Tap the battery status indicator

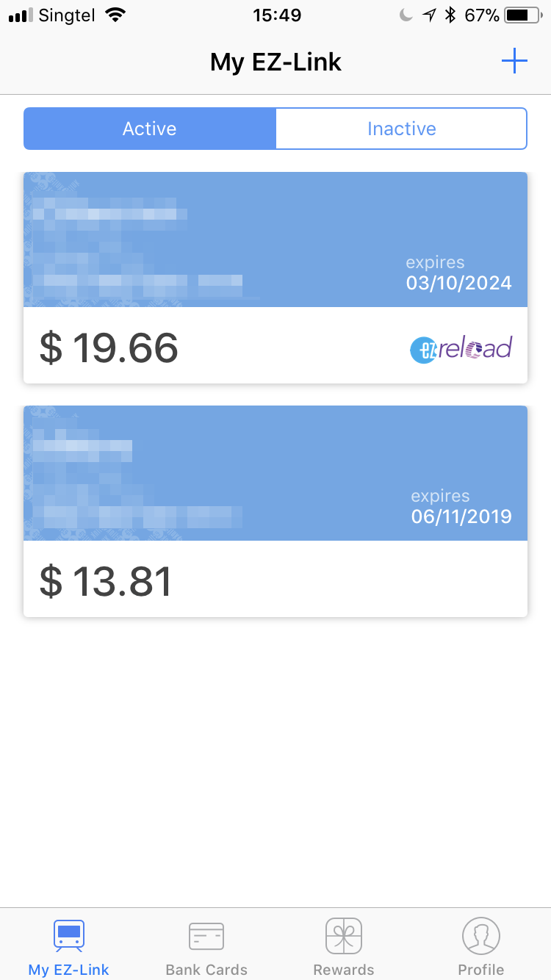tap(522, 15)
